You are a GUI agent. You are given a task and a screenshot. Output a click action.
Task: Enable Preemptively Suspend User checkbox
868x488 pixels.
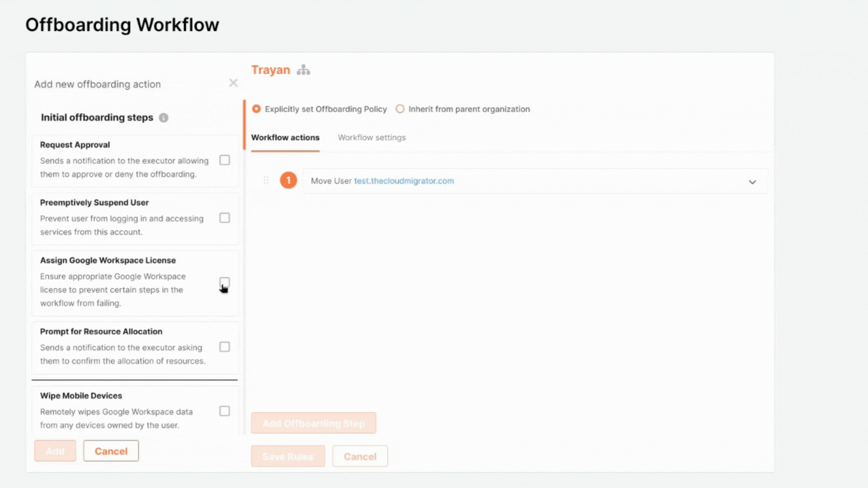pyautogui.click(x=225, y=218)
